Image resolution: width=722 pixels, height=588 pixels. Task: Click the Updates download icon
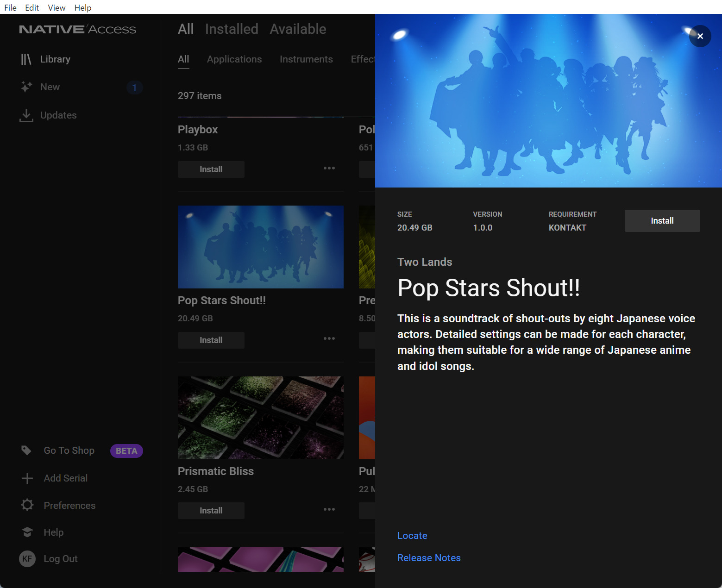(26, 115)
